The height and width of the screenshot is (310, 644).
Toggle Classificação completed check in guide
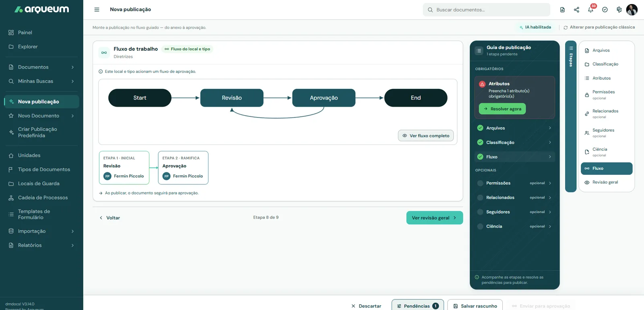(480, 142)
